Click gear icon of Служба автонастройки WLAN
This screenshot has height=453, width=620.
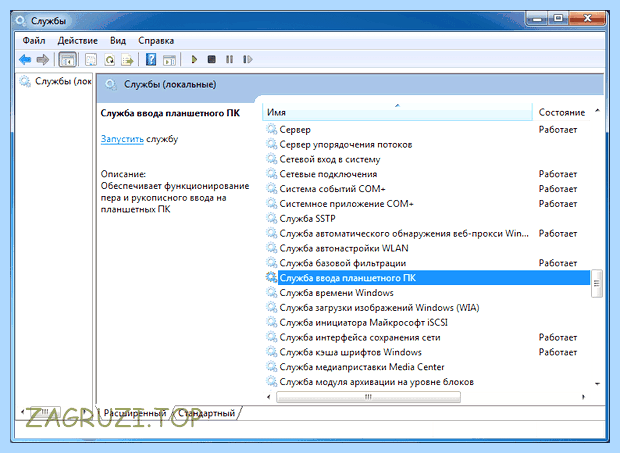pos(271,248)
